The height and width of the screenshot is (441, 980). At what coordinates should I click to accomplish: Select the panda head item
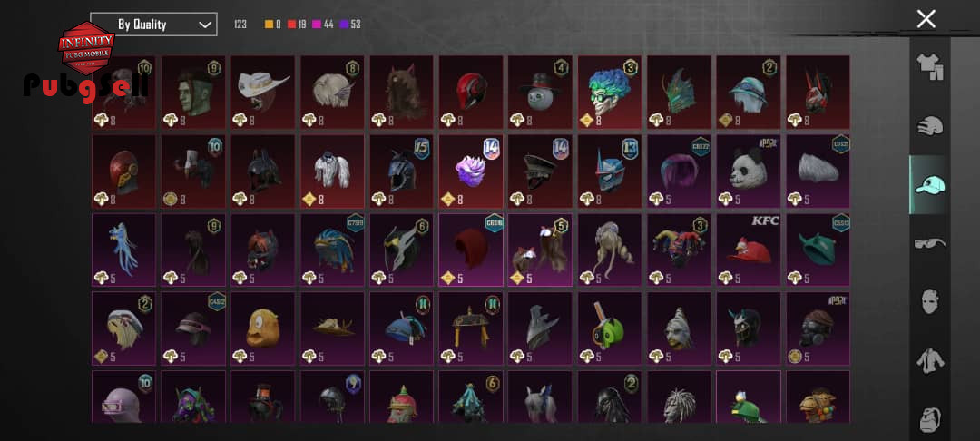748,171
